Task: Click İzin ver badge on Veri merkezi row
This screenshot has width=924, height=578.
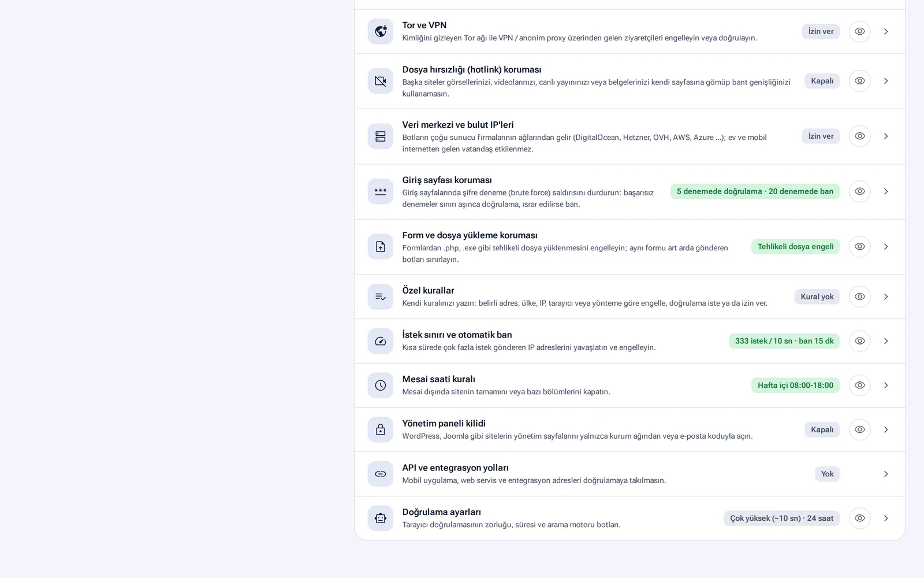Action: pyautogui.click(x=821, y=136)
